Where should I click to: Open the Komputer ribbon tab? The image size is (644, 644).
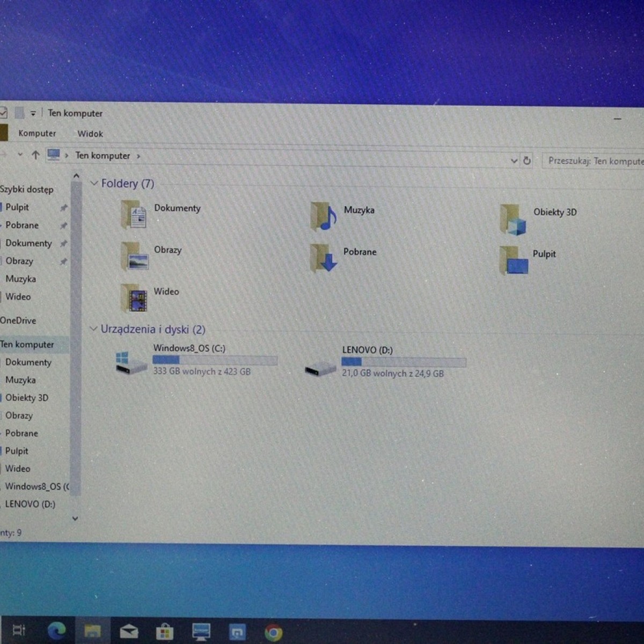click(37, 133)
